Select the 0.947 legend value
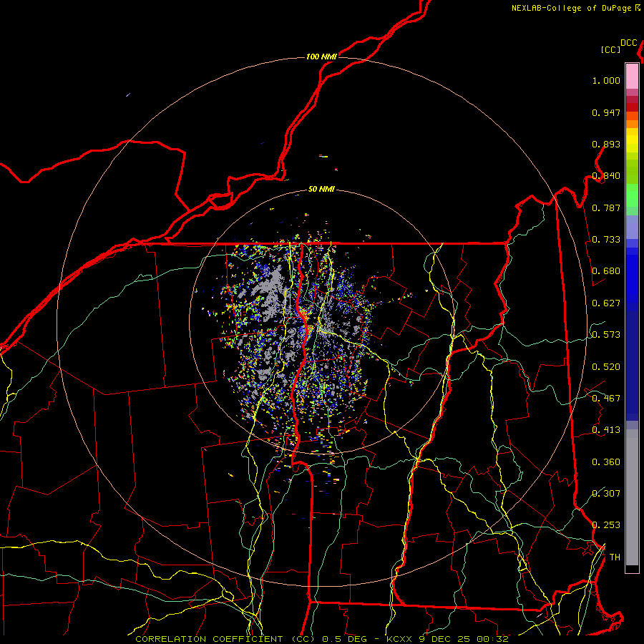This screenshot has width=644, height=644. pos(606,112)
